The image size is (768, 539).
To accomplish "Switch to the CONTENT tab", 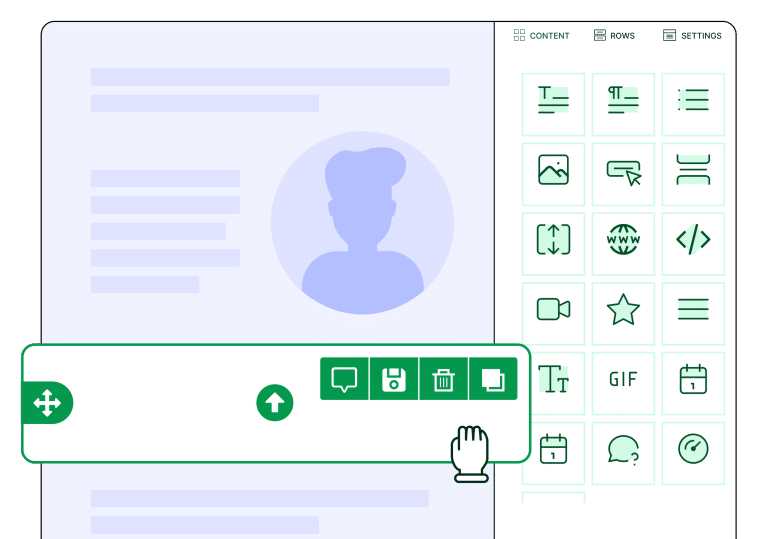I will coord(541,35).
